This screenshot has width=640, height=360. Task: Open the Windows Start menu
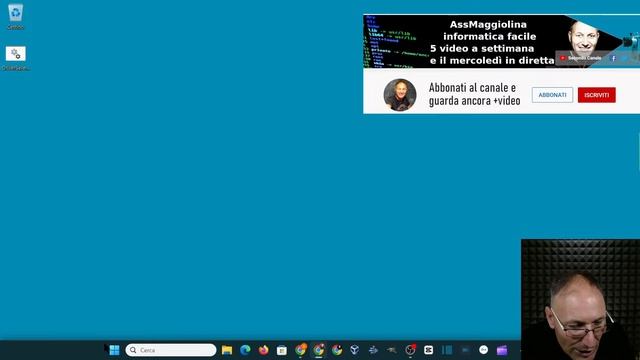[115, 350]
